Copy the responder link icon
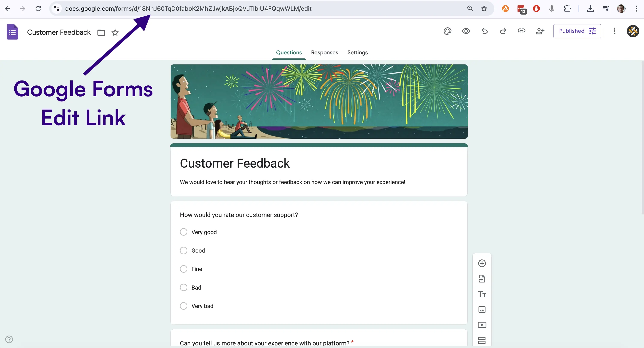 (522, 31)
